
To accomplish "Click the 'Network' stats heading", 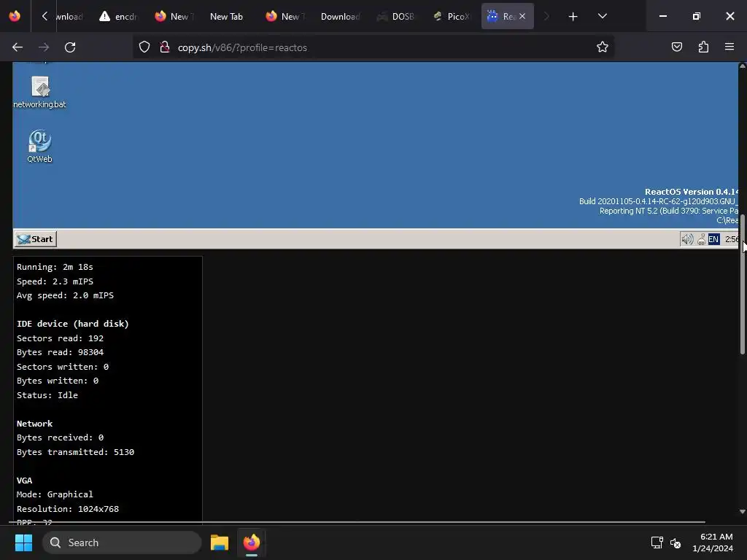I will coord(35,424).
